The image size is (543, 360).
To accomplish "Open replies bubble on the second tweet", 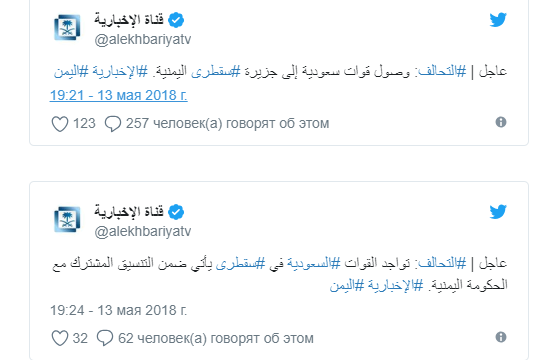I will click(105, 338).
